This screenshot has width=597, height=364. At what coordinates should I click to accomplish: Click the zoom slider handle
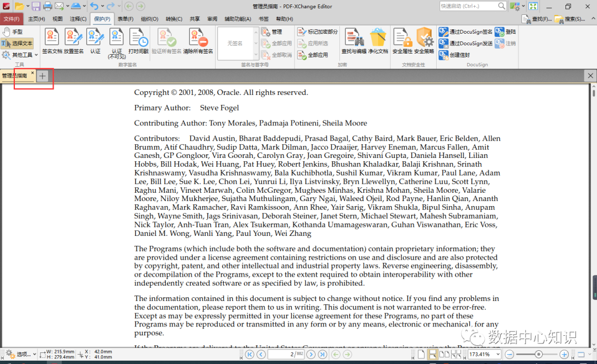point(538,355)
